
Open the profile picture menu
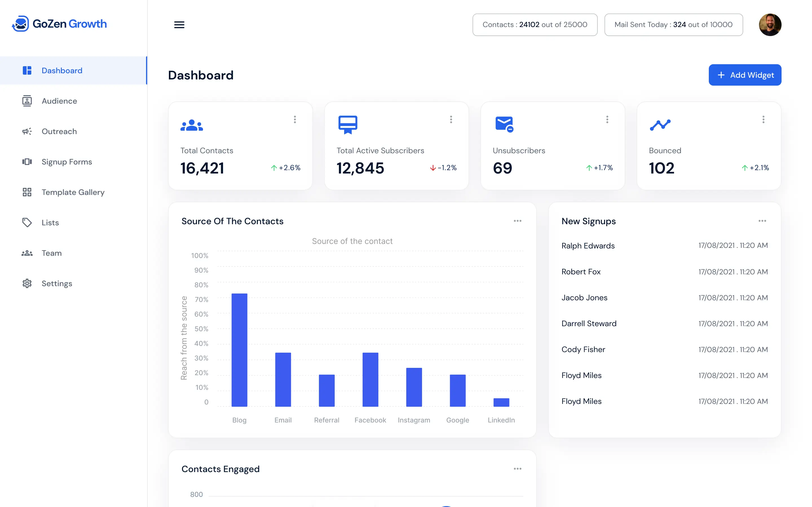(770, 25)
